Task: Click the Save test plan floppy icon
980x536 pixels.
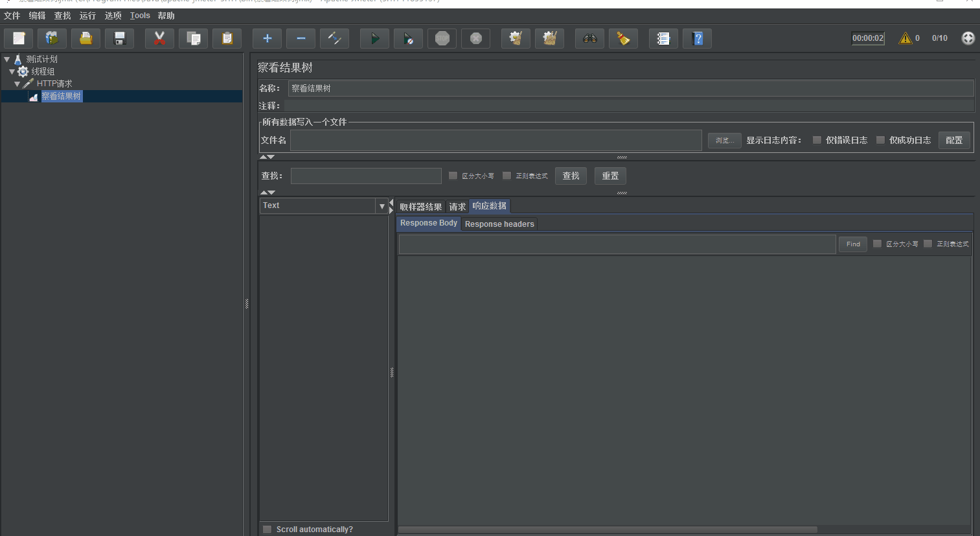Action: pyautogui.click(x=120, y=39)
